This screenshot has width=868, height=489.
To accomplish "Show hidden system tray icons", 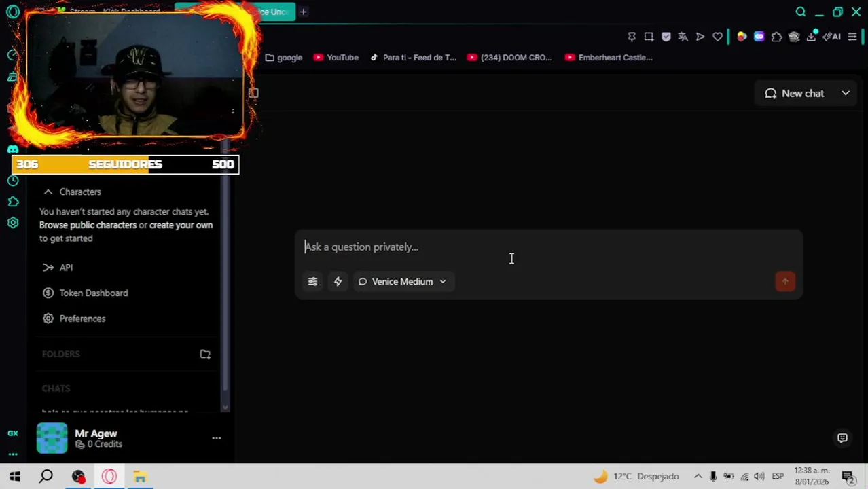I will (698, 476).
